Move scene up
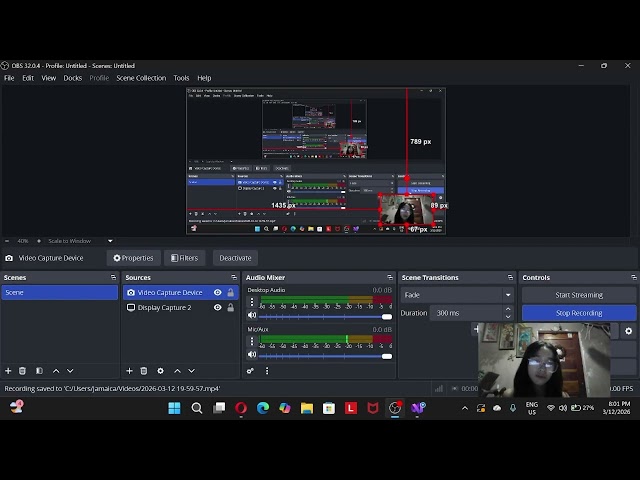Viewport: 640px width, 480px height. click(x=56, y=371)
